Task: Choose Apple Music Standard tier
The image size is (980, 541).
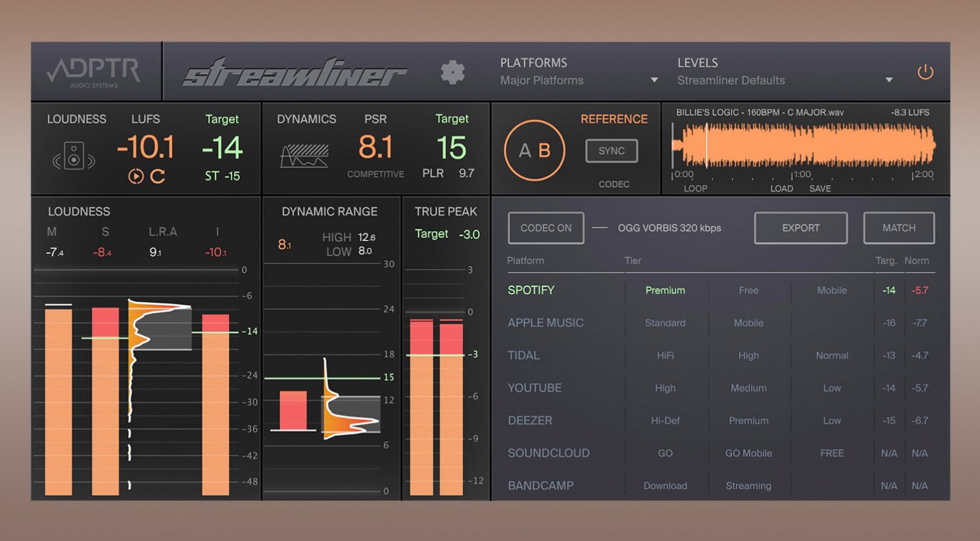Action: (665, 323)
